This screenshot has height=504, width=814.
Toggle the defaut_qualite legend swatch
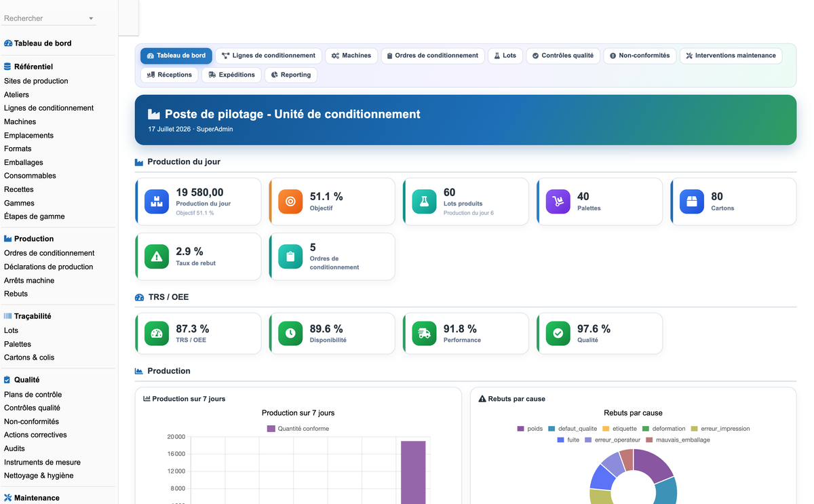point(552,429)
